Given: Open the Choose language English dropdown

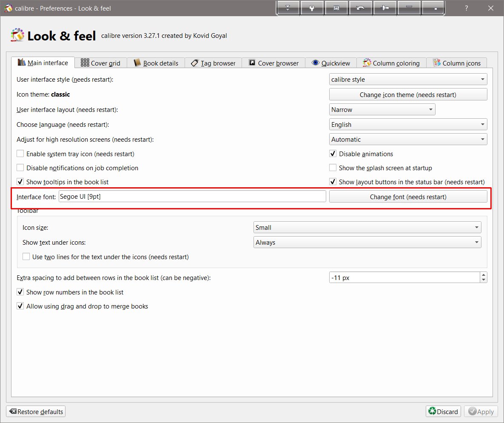Looking at the screenshot, I should click(x=408, y=125).
